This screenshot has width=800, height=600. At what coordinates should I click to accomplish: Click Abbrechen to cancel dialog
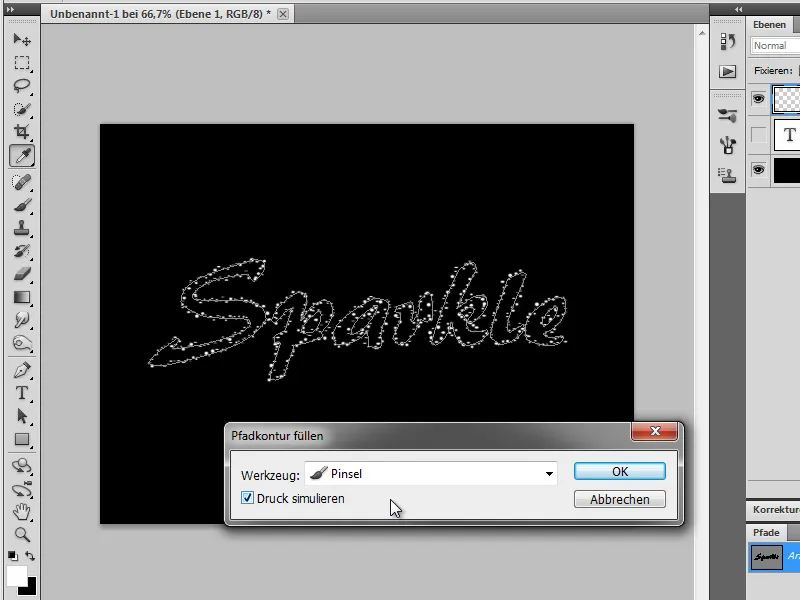619,499
